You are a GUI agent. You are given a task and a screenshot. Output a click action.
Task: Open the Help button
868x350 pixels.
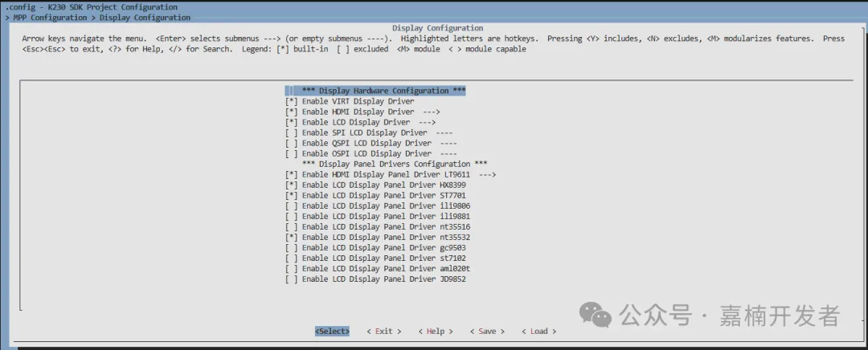436,332
